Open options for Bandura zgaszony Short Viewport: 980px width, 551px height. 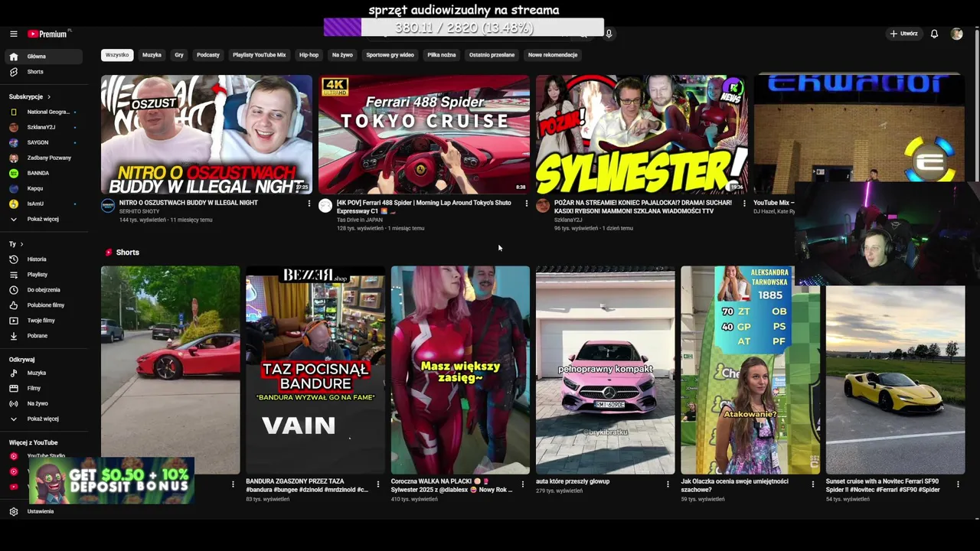378,484
